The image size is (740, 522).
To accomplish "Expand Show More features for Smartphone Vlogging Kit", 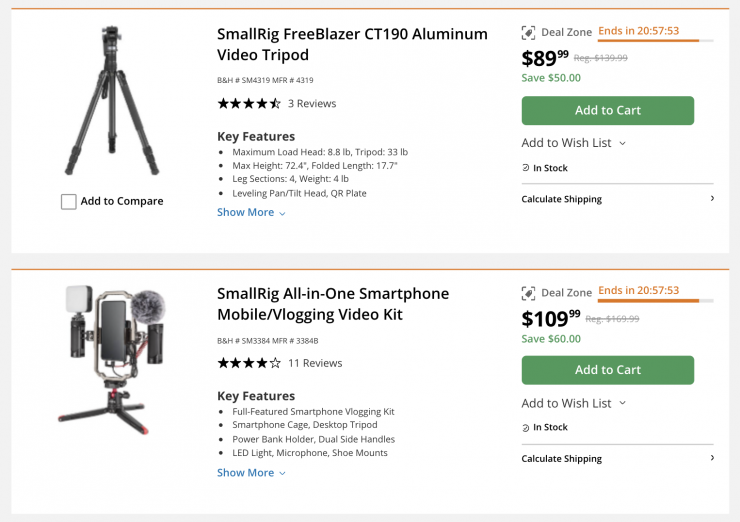I will pos(251,473).
